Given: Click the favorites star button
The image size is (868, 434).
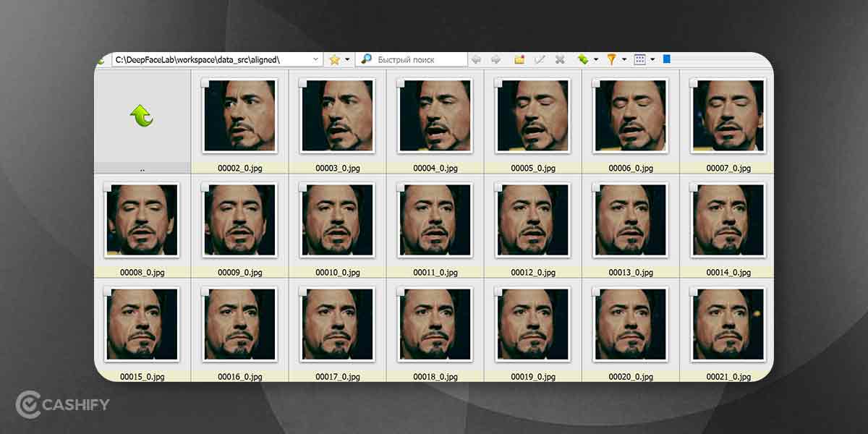Looking at the screenshot, I should pyautogui.click(x=334, y=59).
